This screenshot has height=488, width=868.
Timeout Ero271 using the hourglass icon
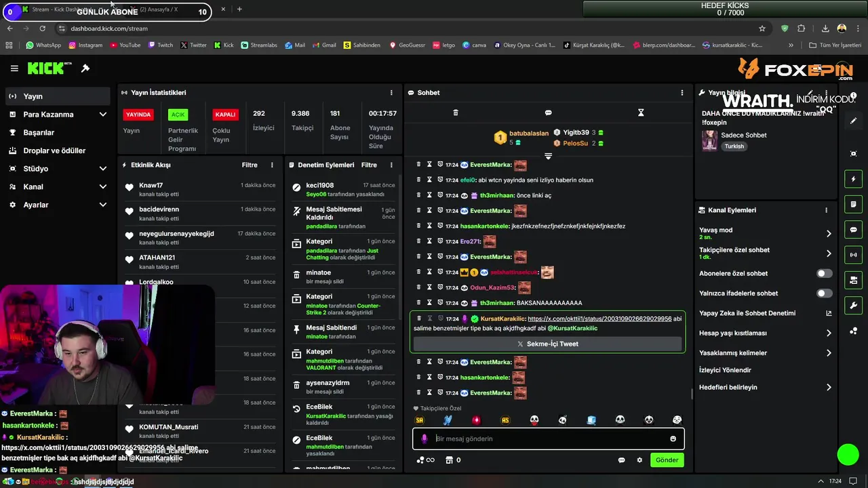429,241
